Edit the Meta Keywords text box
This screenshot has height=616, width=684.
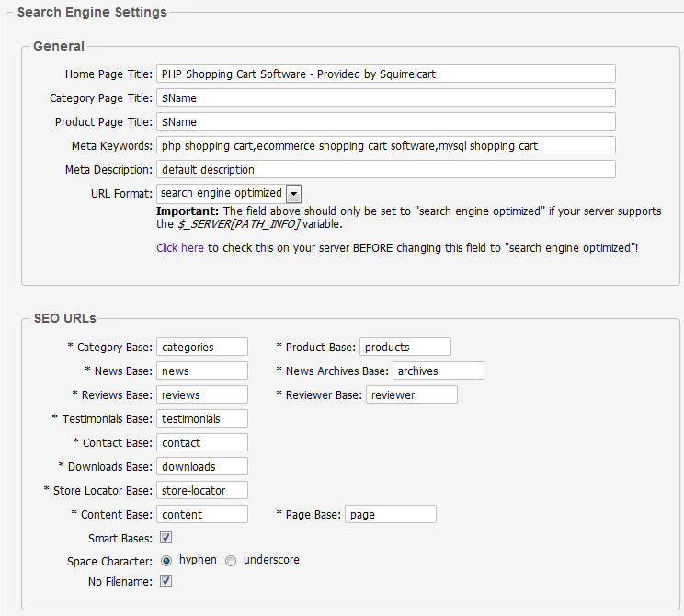(385, 145)
